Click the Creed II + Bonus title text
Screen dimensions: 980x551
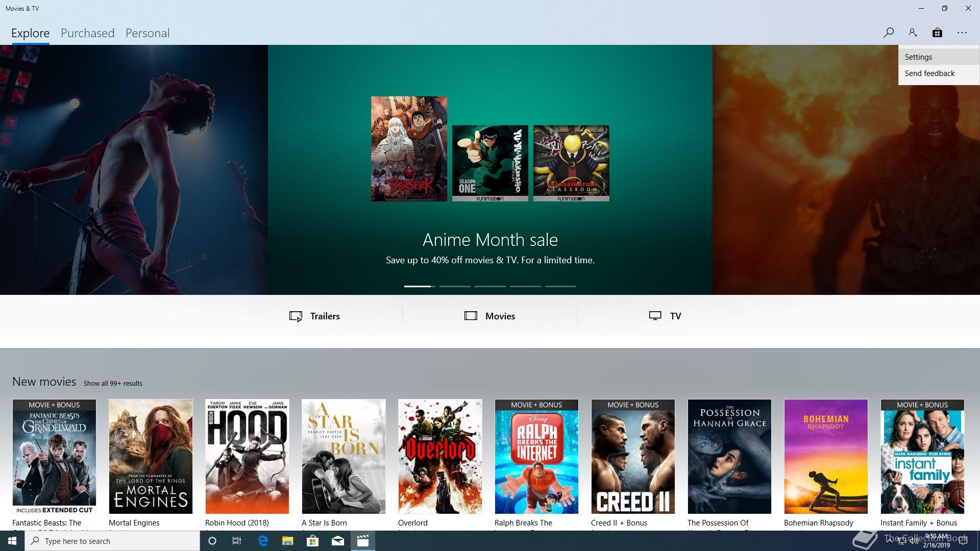(x=619, y=523)
